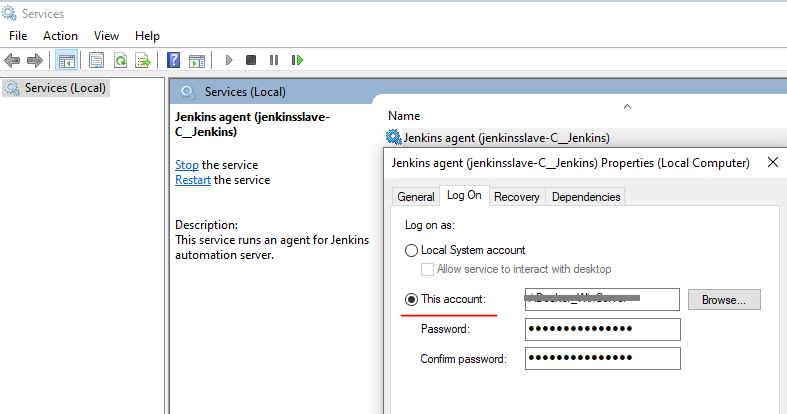Open Help with the question mark icon
This screenshot has width=787, height=414.
pyautogui.click(x=174, y=60)
